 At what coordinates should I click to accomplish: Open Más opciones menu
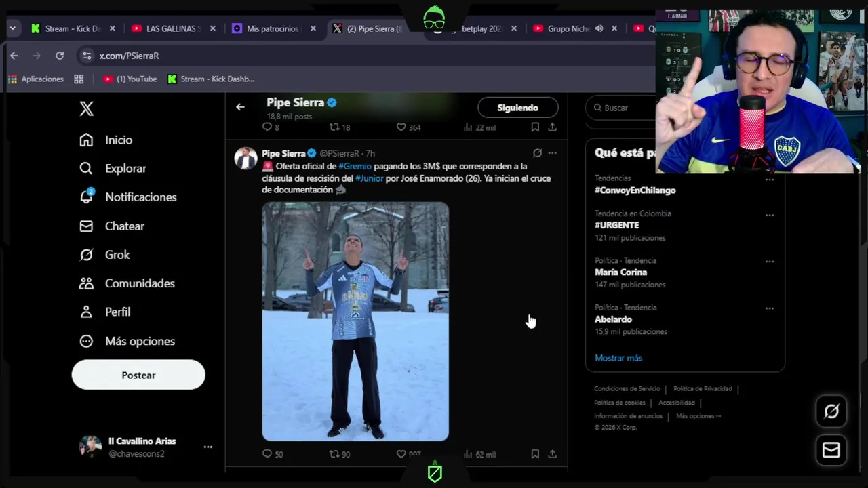coord(127,341)
